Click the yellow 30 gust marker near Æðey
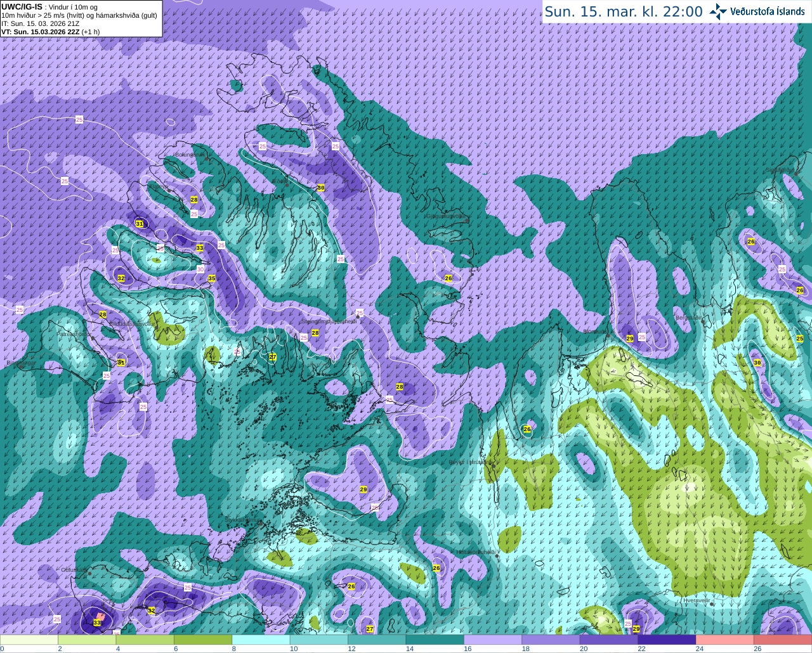812x653 pixels. pos(321,188)
